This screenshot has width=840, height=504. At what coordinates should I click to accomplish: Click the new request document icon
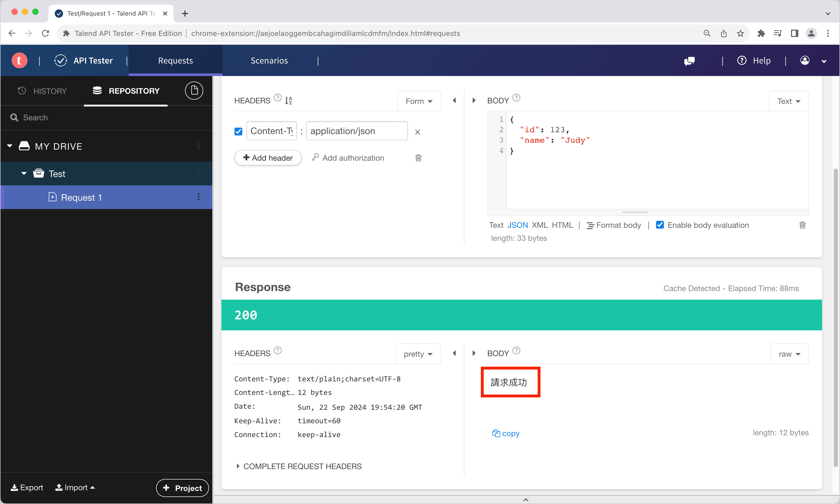tap(194, 91)
